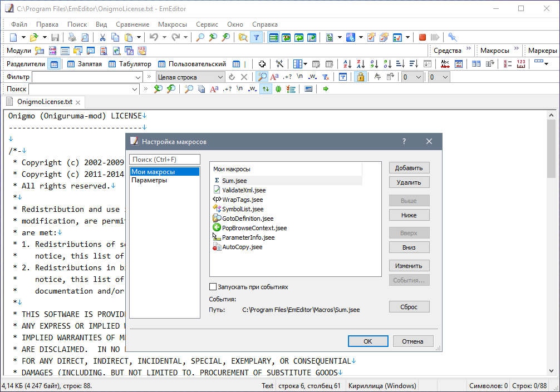Toggle the Запятая CSV mode
This screenshot has width=560, height=392.
click(x=85, y=64)
